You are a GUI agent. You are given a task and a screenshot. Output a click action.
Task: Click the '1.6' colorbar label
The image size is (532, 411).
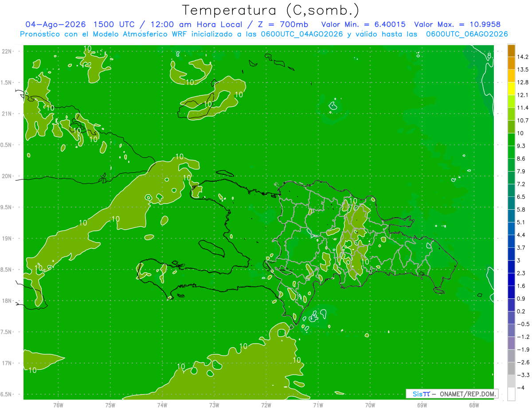521,286
